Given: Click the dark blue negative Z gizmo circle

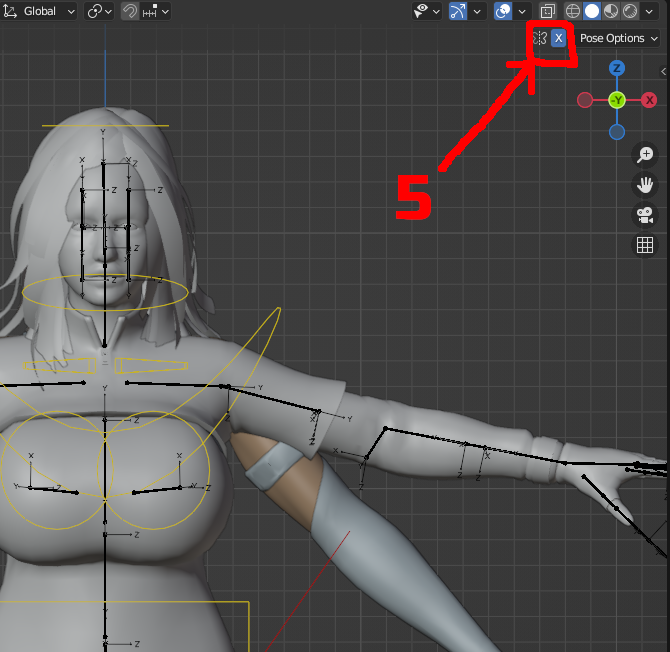Looking at the screenshot, I should click(617, 132).
